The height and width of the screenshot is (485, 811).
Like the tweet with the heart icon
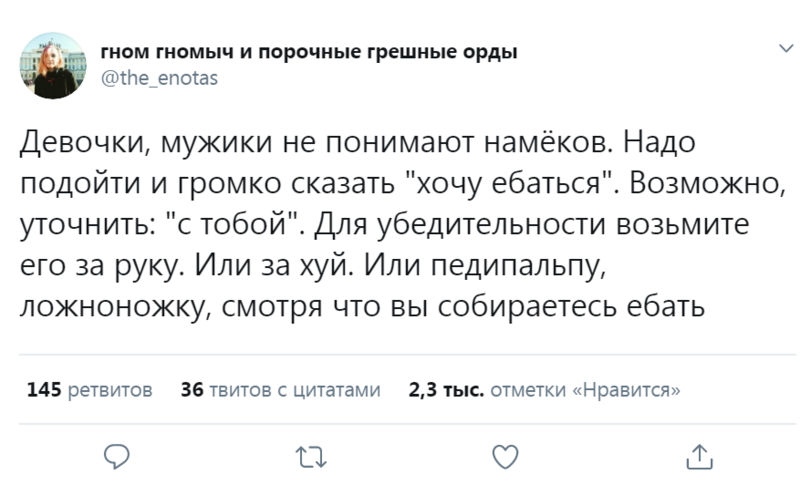[507, 457]
